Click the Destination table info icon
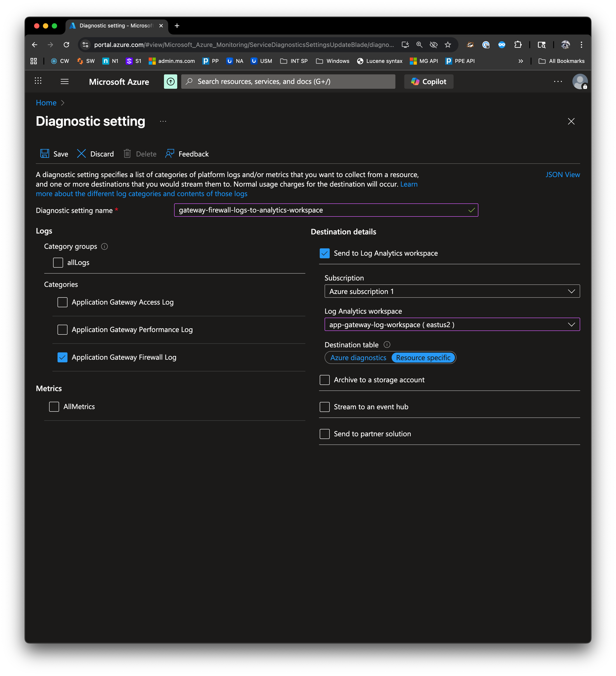This screenshot has width=616, height=676. point(387,345)
